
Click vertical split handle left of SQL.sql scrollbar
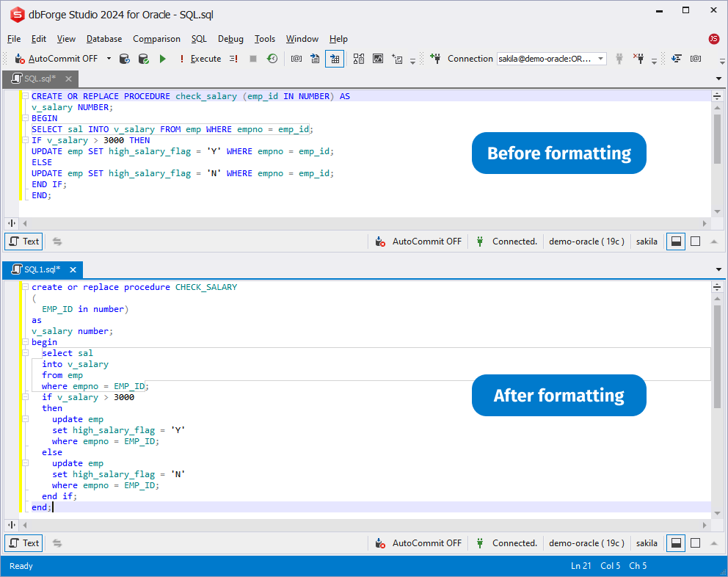[x=12, y=223]
